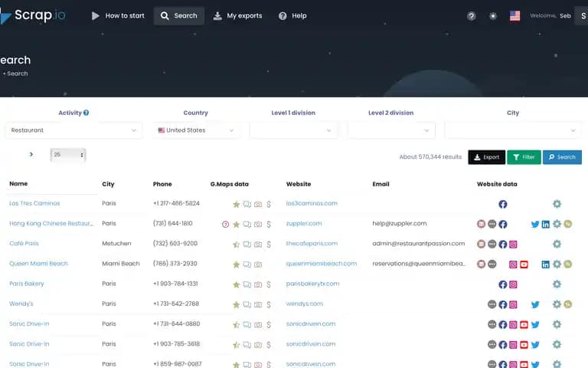Visit parisbakerytx.com website link
The image size is (588, 368).
click(x=312, y=284)
